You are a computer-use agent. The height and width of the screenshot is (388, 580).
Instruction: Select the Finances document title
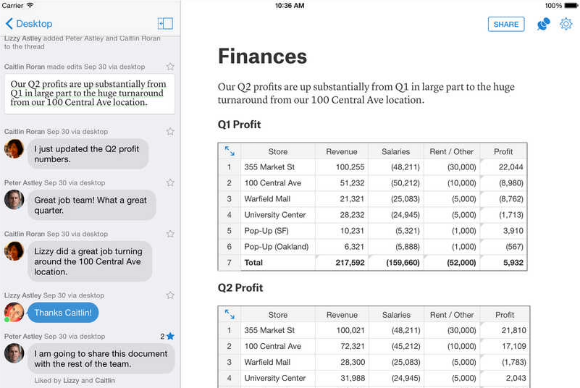(262, 56)
